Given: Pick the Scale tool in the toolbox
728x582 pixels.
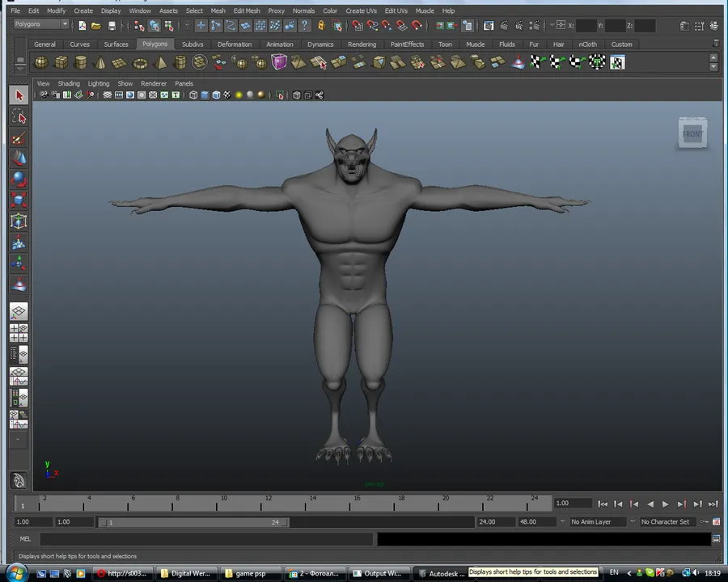Looking at the screenshot, I should (x=19, y=200).
